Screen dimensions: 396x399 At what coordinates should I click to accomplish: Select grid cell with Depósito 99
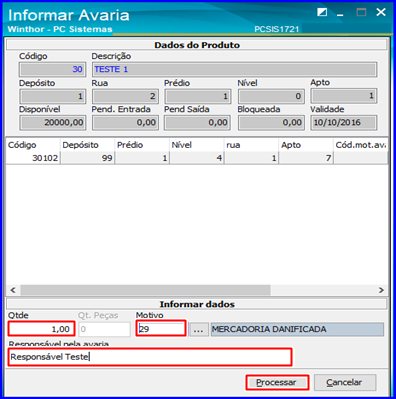[x=87, y=158]
